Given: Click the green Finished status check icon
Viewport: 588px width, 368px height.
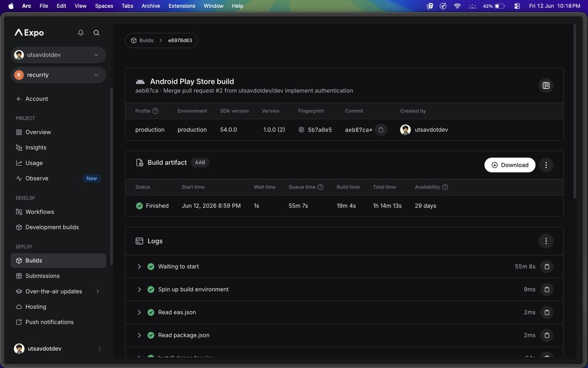Looking at the screenshot, I should 139,206.
